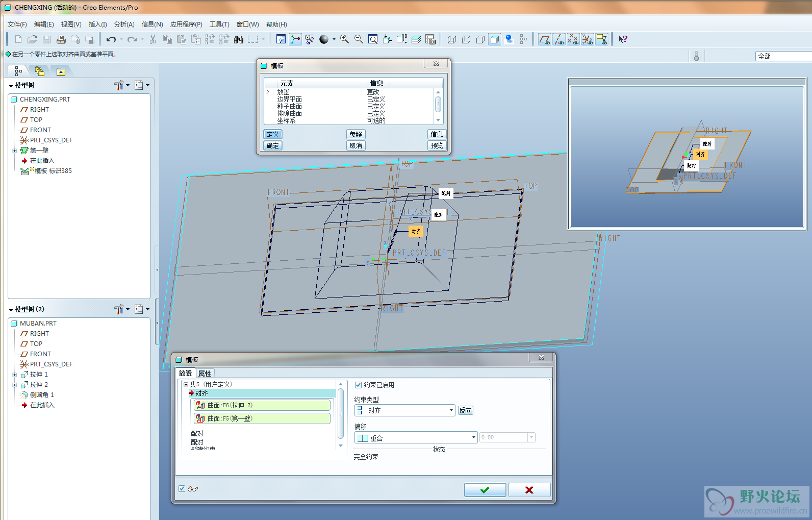The height and width of the screenshot is (520, 812).
Task: Click the Zoom out magnifier icon
Action: click(359, 39)
